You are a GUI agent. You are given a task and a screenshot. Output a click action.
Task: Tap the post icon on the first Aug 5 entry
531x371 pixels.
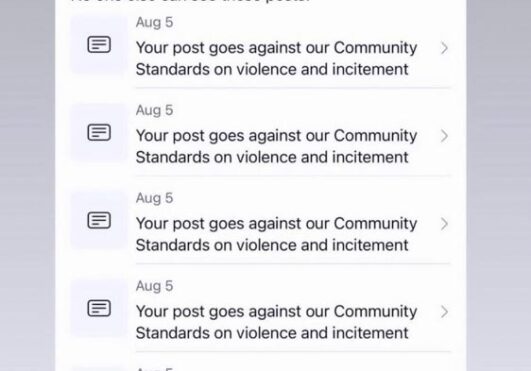click(x=99, y=45)
